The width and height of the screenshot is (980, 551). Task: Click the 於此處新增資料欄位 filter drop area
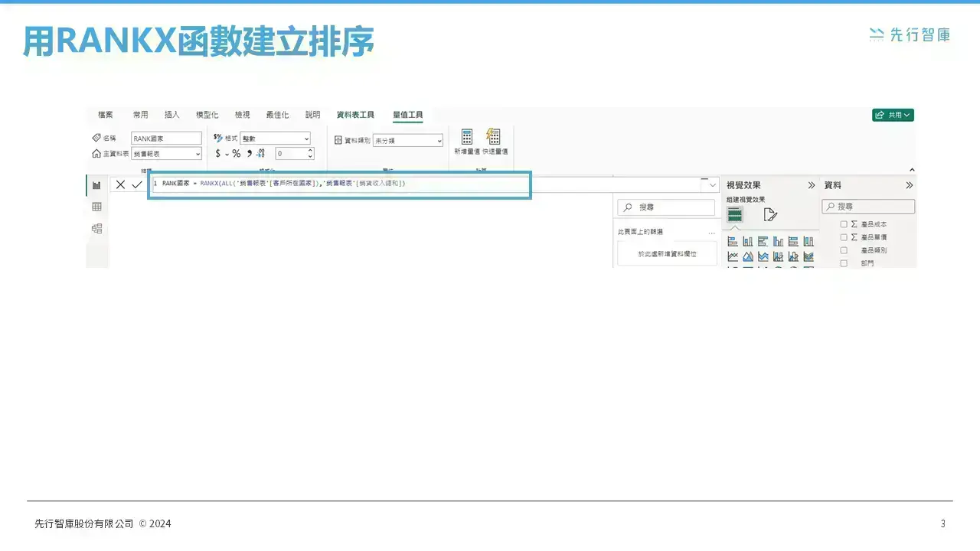pyautogui.click(x=668, y=253)
